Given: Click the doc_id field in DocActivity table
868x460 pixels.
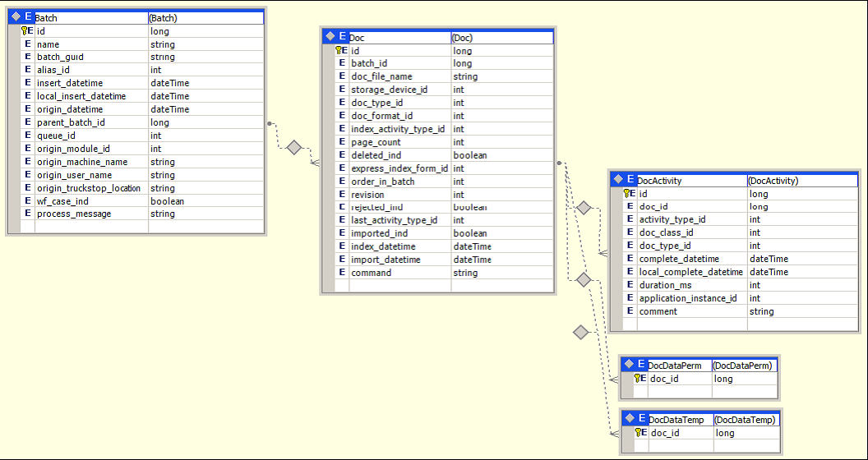Looking at the screenshot, I should (x=693, y=207).
